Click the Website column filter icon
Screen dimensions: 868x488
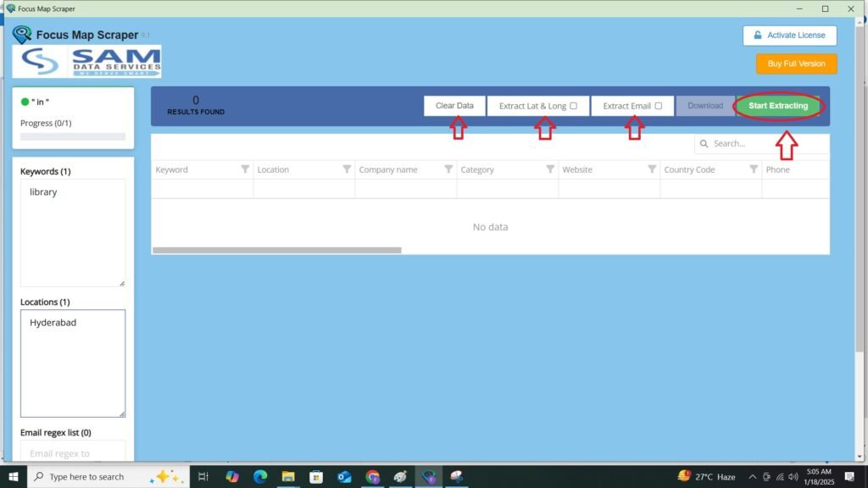[652, 169]
